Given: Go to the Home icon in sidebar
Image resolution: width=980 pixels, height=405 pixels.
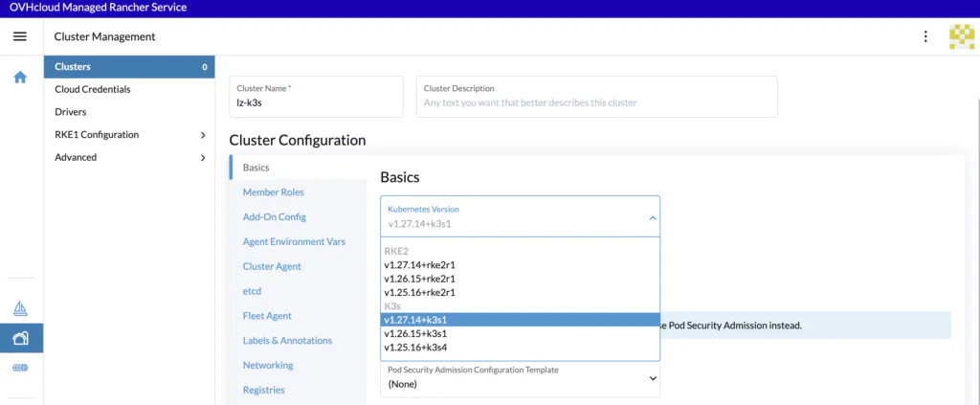Looking at the screenshot, I should point(20,78).
